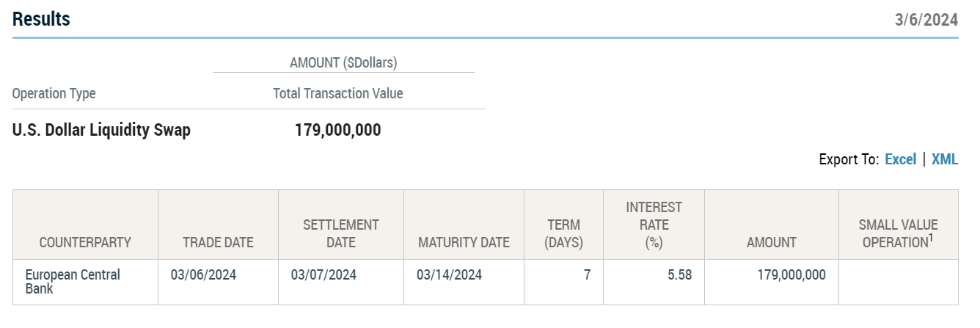Click the Trade Date column header
Image resolution: width=980 pixels, height=328 pixels.
pyautogui.click(x=218, y=242)
